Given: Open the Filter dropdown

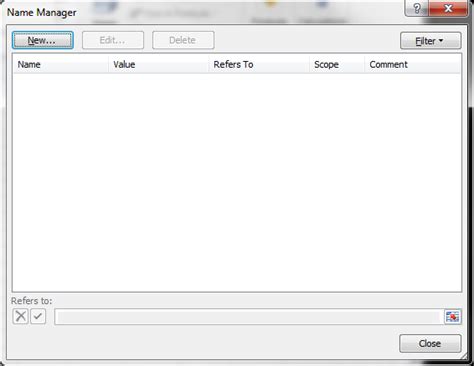Looking at the screenshot, I should [430, 41].
